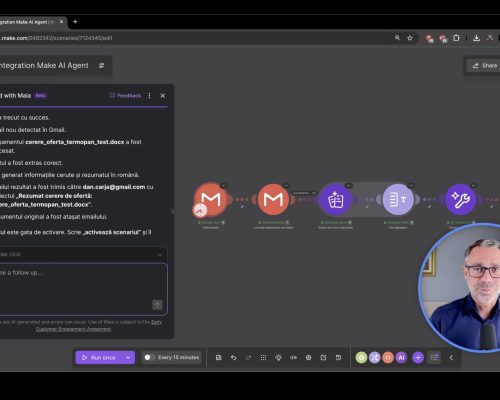The image size is (500, 400).
Task: Open the first Gmail watch emails module
Action: coord(211,199)
